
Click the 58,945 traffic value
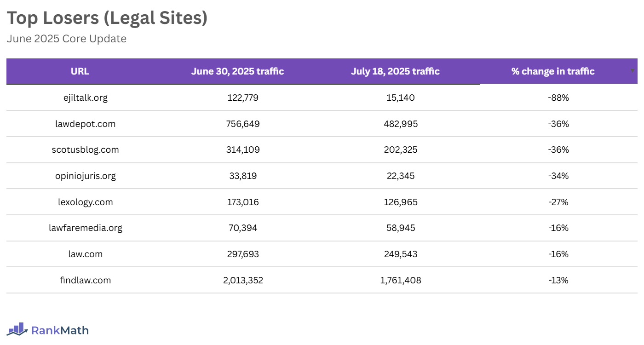pos(401,228)
